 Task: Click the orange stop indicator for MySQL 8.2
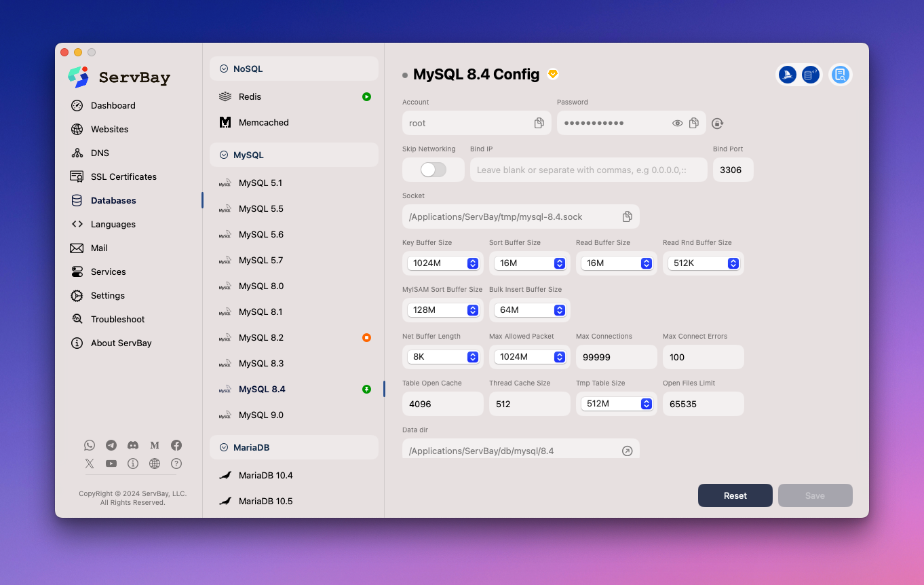[366, 337]
